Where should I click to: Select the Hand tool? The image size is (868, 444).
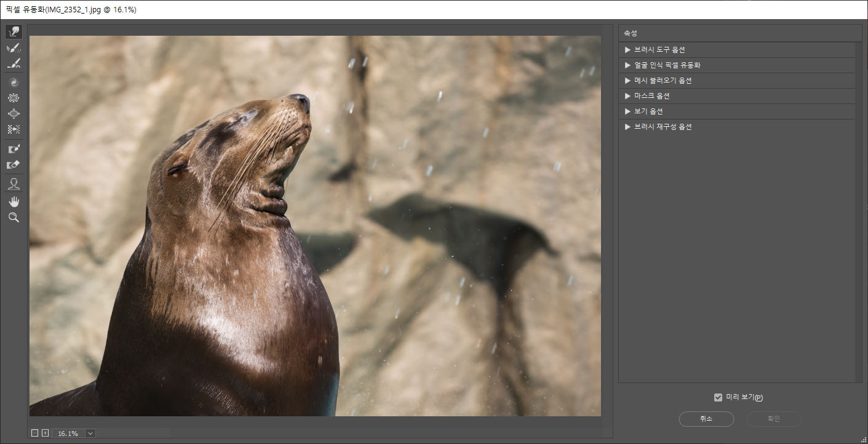14,201
